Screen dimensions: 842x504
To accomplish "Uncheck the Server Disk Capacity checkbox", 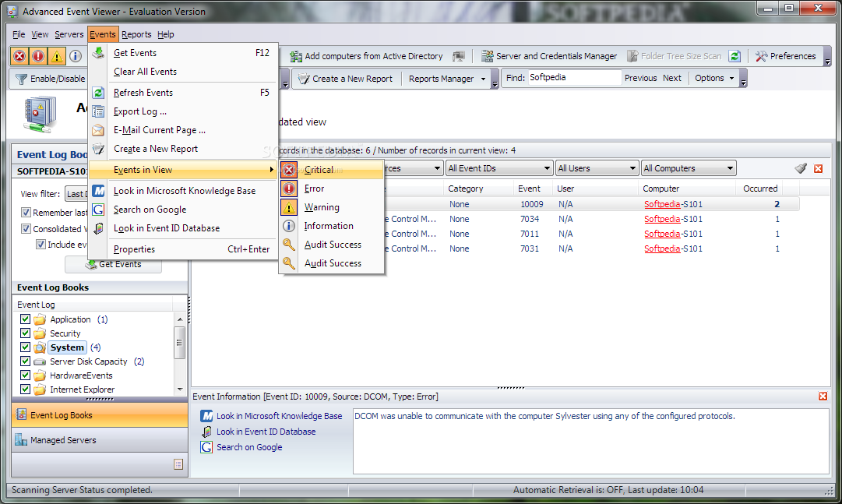I will click(x=25, y=361).
